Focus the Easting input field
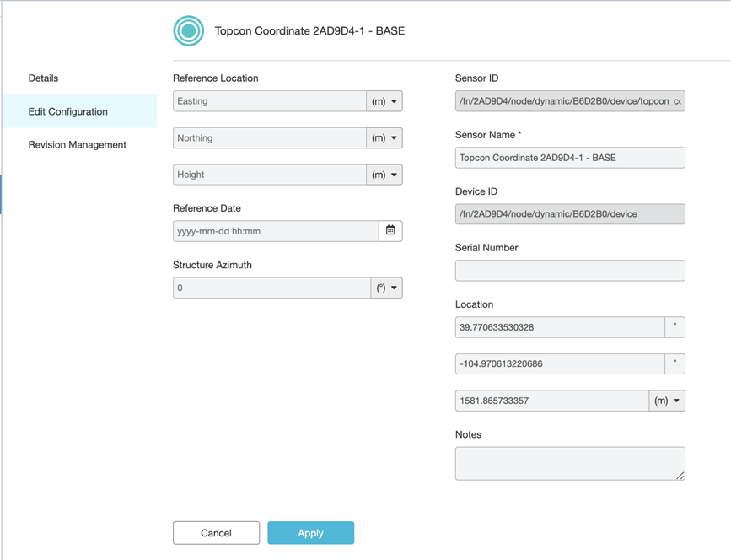 click(x=269, y=101)
